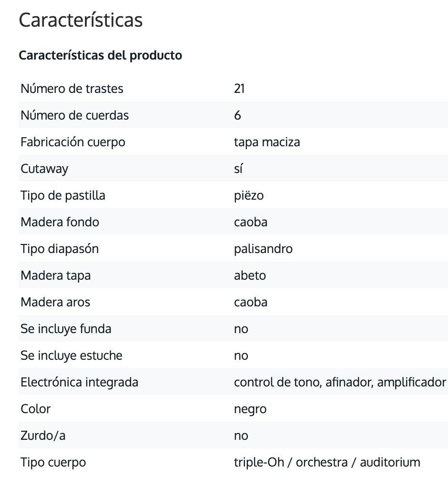
Task: Click the "Se incluye estuche" label
Action: pyautogui.click(x=71, y=355)
